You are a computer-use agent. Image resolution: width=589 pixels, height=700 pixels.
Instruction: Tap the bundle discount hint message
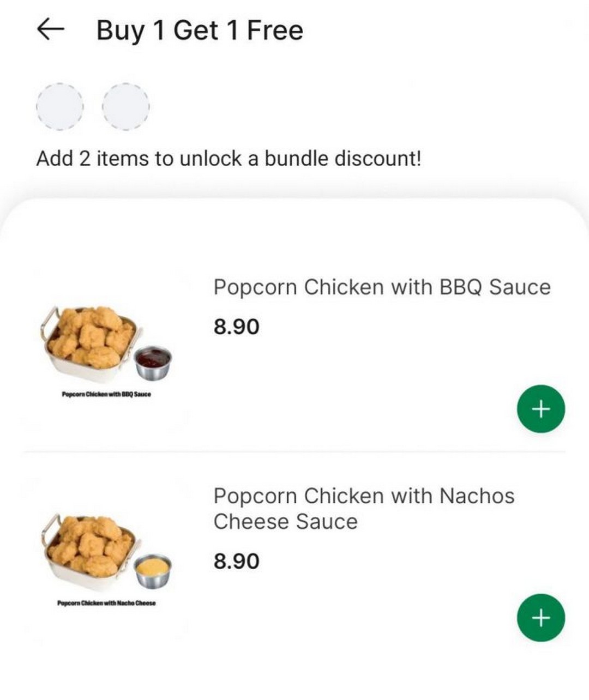[229, 159]
